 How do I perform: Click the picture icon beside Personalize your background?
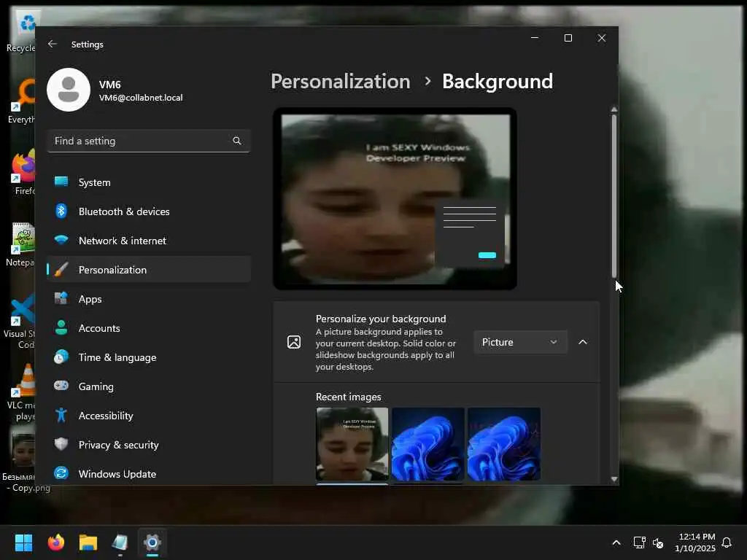coord(294,342)
